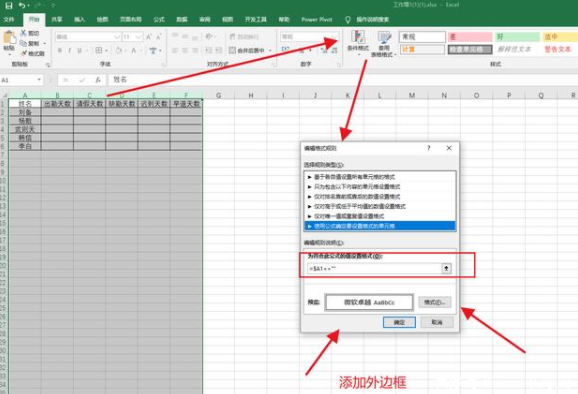Image resolution: width=578 pixels, height=394 pixels.
Task: Select the gray Check Cell style
Action: pos(470,49)
